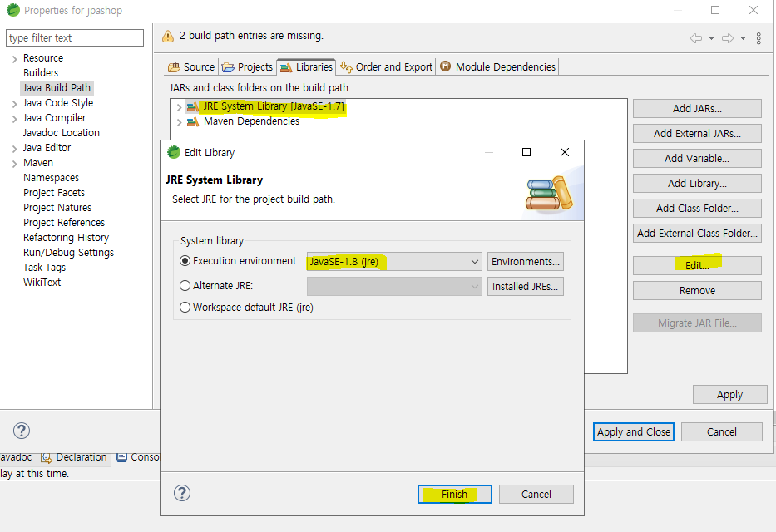776x532 pixels.
Task: Click the Edit... button for build path
Action: click(x=697, y=265)
